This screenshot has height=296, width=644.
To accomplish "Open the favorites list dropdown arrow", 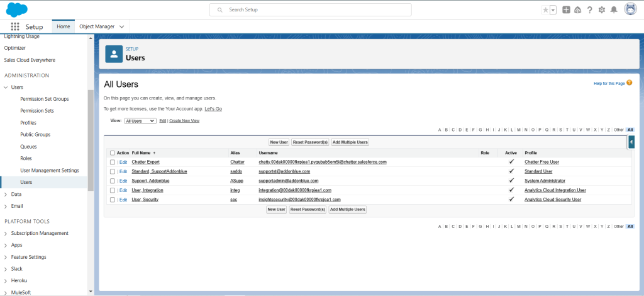I will click(x=553, y=10).
